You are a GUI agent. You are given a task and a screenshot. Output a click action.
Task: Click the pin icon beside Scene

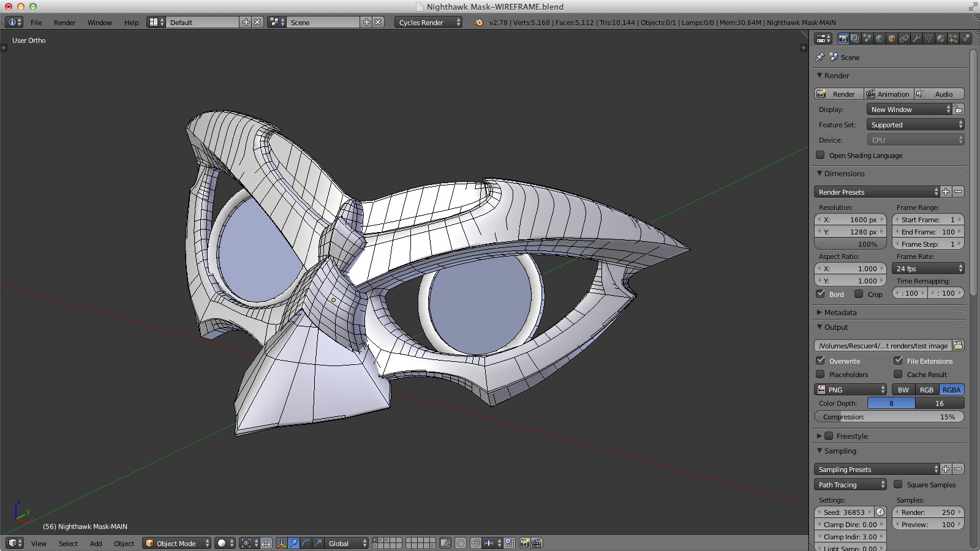[821, 57]
